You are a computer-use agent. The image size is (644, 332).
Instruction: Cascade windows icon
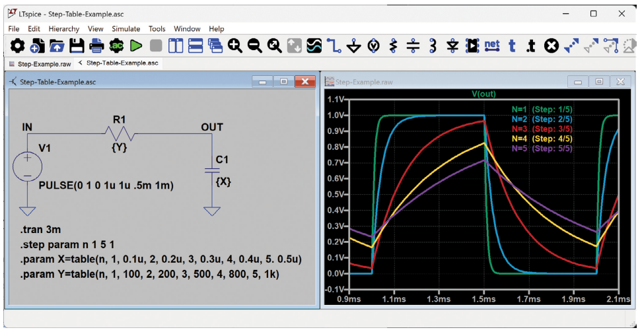[x=215, y=46]
